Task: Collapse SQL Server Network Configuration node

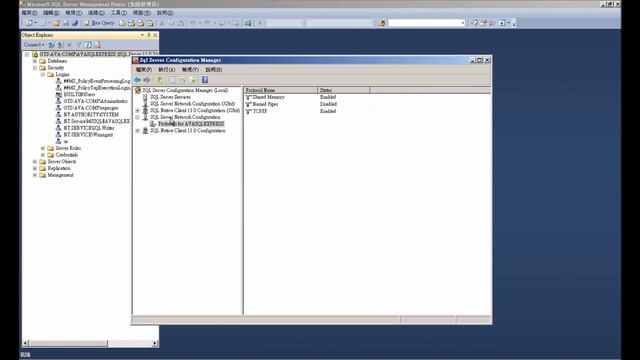Action: [138, 117]
